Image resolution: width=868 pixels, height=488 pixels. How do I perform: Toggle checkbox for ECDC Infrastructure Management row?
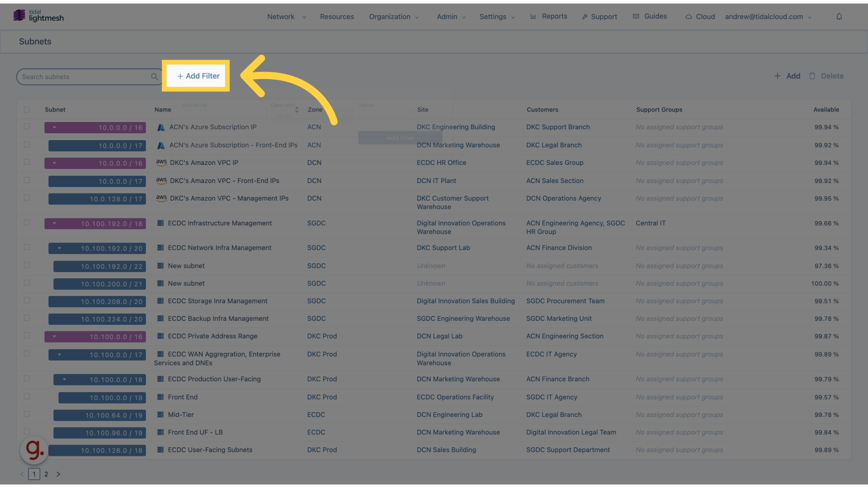[27, 223]
